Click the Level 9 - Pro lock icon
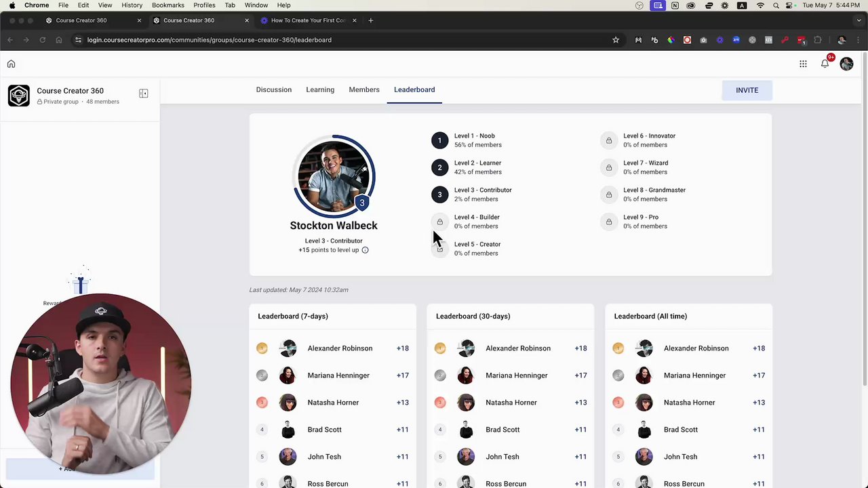The image size is (868, 488). (609, 222)
